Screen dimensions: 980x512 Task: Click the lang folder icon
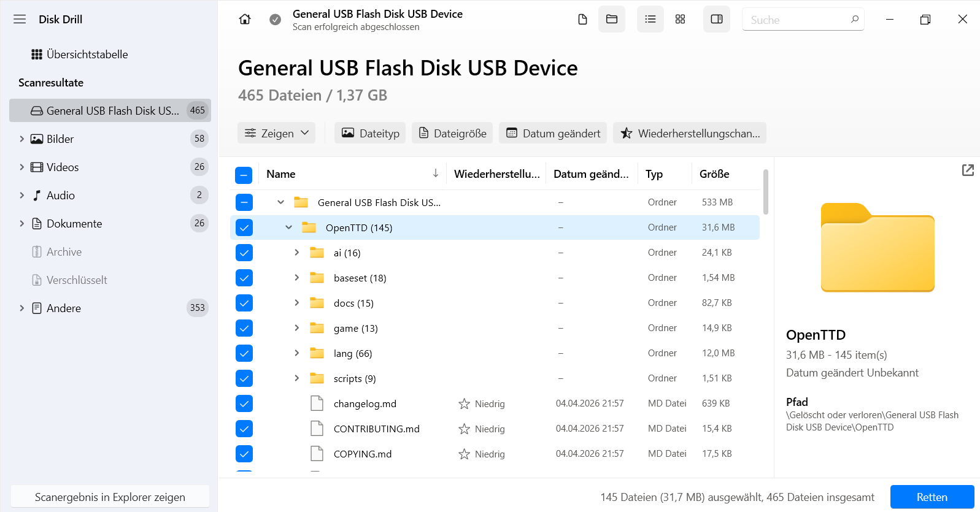(x=317, y=353)
